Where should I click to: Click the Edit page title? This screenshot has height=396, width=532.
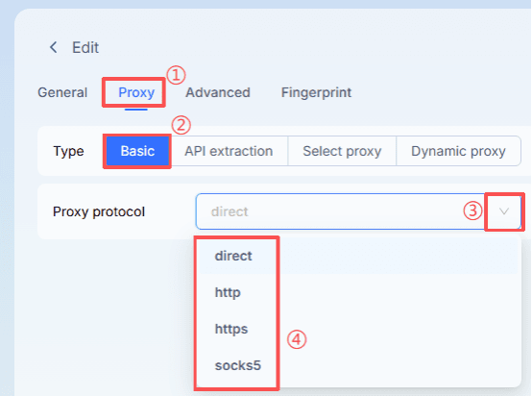(x=85, y=47)
